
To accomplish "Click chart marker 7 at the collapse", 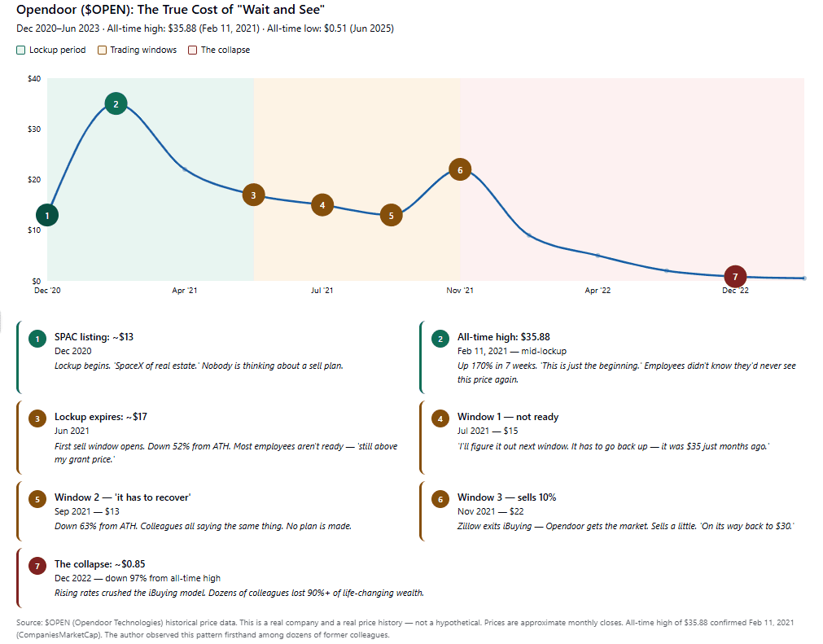I will 735,276.
